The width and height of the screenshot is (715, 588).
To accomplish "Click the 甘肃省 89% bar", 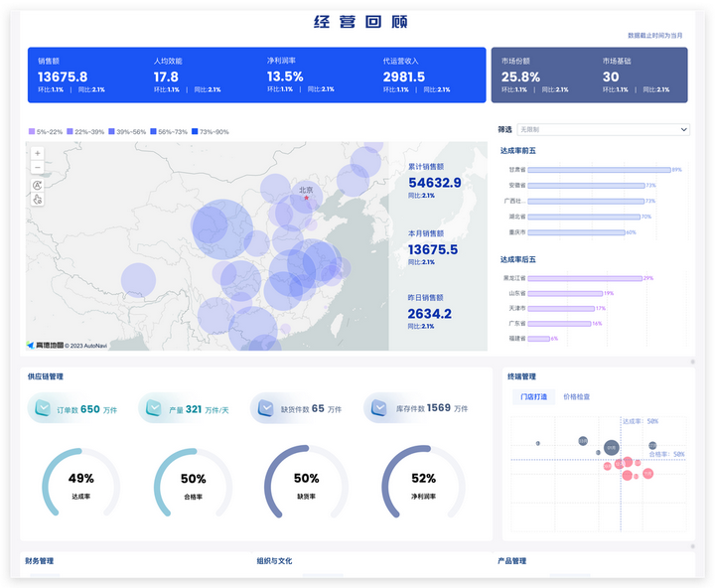I will [599, 170].
